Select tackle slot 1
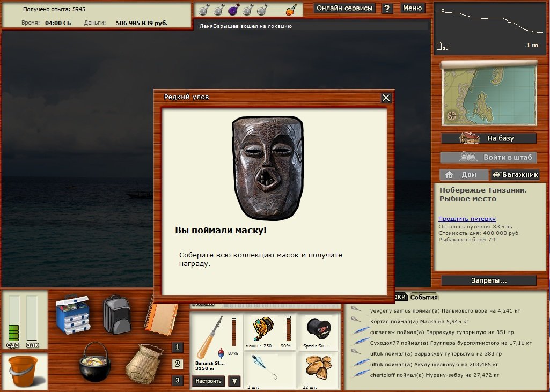This screenshot has width=550, height=392. [177, 347]
